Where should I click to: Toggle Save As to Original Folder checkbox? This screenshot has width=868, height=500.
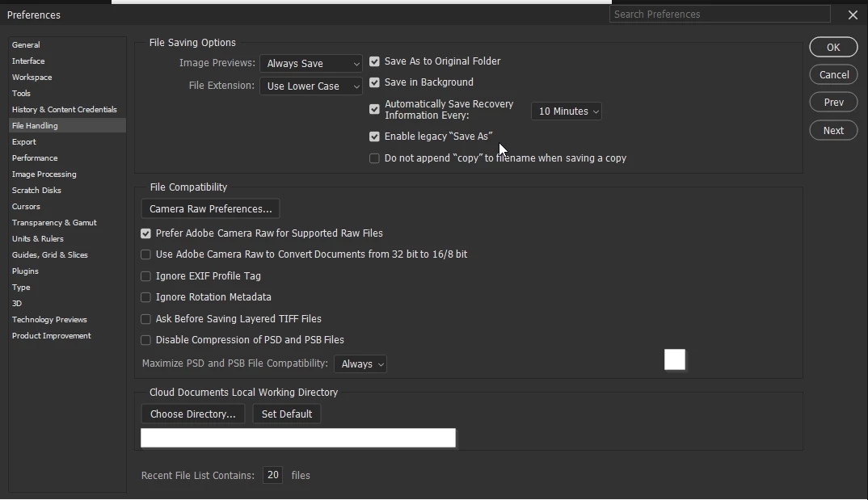click(x=374, y=61)
